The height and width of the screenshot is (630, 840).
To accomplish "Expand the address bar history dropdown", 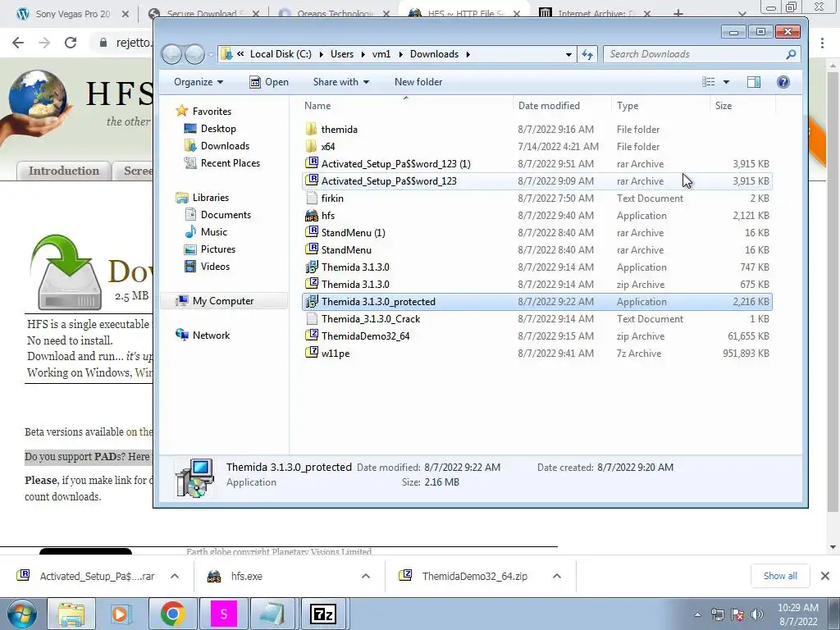I will tap(568, 54).
